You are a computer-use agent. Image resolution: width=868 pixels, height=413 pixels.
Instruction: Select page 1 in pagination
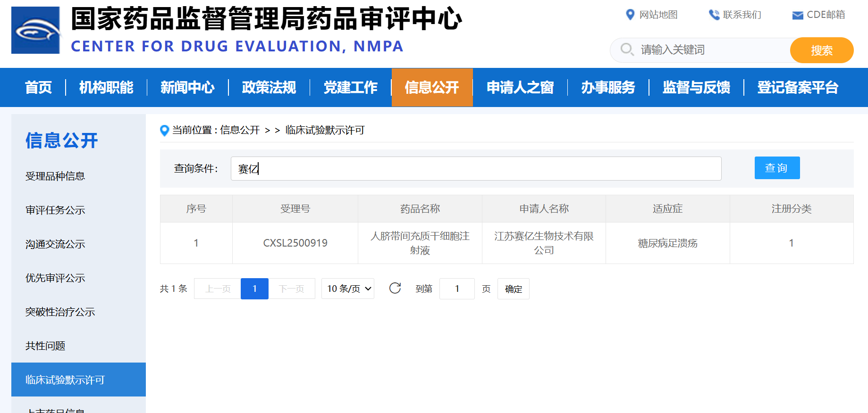[x=254, y=289]
